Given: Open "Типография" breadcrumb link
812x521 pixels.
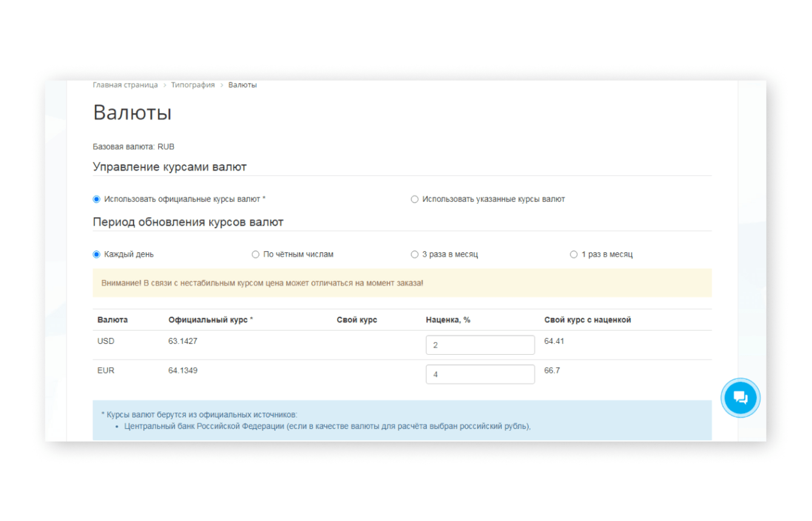Looking at the screenshot, I should (x=193, y=85).
